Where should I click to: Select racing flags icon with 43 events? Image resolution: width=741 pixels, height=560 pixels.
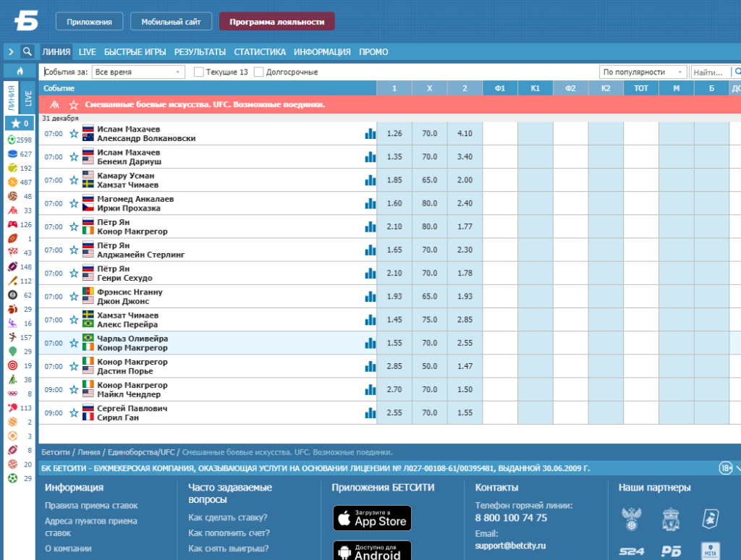pyautogui.click(x=12, y=253)
